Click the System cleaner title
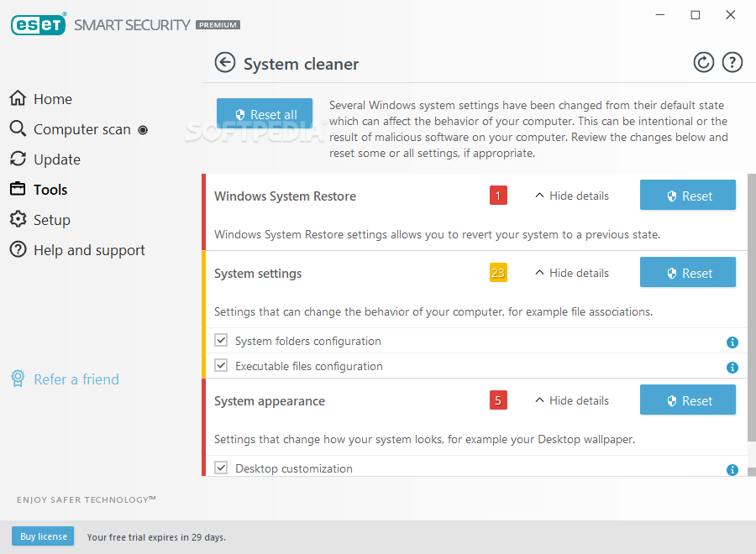Image resolution: width=756 pixels, height=554 pixels. 301,64
